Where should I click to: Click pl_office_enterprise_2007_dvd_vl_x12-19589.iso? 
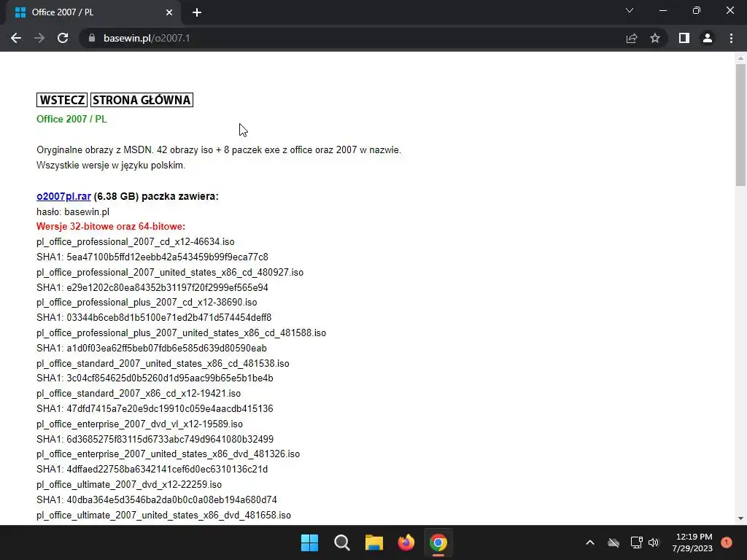139,424
